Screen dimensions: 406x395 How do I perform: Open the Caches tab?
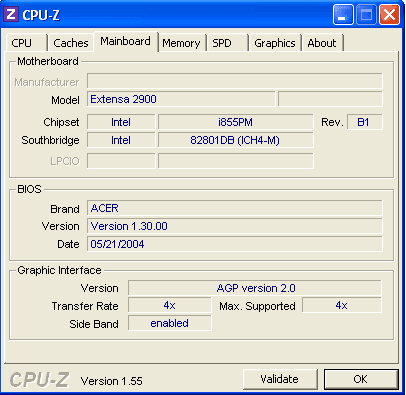(x=71, y=43)
